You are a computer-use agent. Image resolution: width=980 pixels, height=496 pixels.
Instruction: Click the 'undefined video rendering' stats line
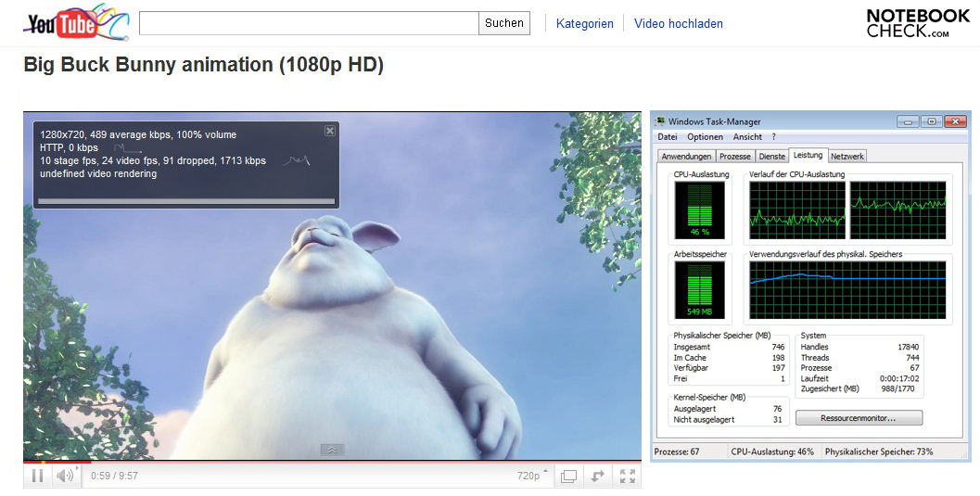[x=98, y=173]
